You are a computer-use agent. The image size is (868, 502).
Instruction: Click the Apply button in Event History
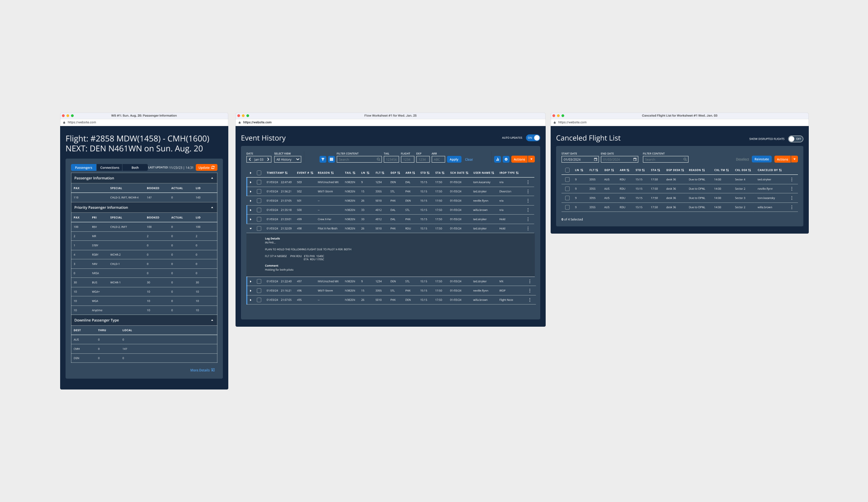pos(454,160)
